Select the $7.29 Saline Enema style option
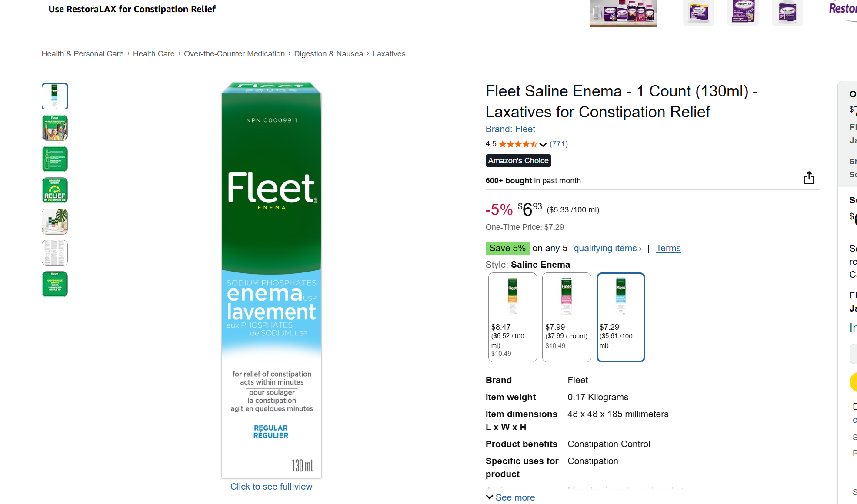The height and width of the screenshot is (504, 857). (x=620, y=317)
